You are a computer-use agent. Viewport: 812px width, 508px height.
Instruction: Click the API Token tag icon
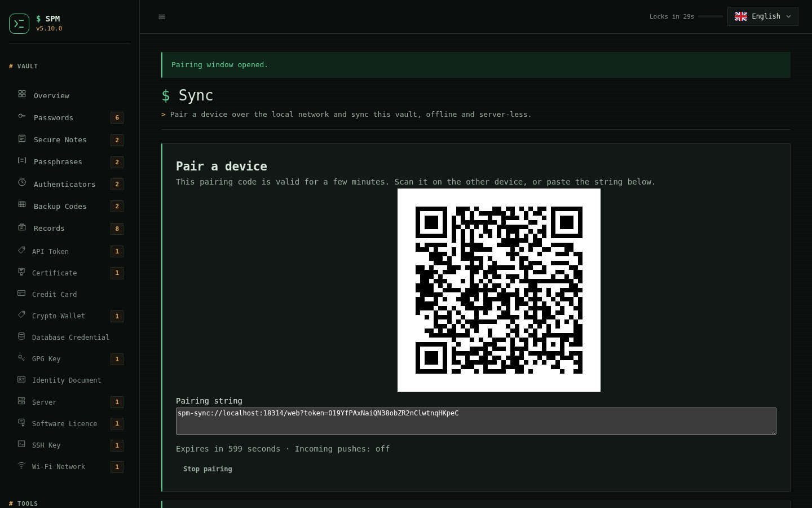(x=21, y=250)
